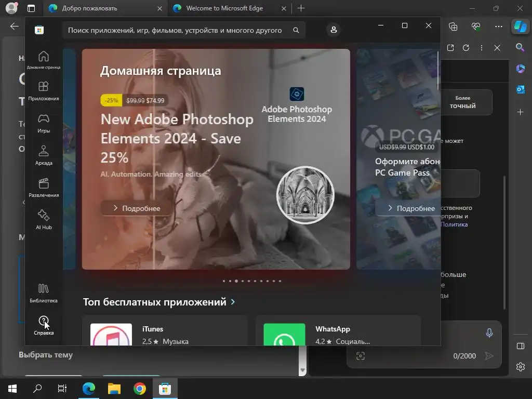Image resolution: width=532 pixels, height=399 pixels.
Task: Go to Домашняя страница in Store sidebar
Action: click(x=44, y=60)
